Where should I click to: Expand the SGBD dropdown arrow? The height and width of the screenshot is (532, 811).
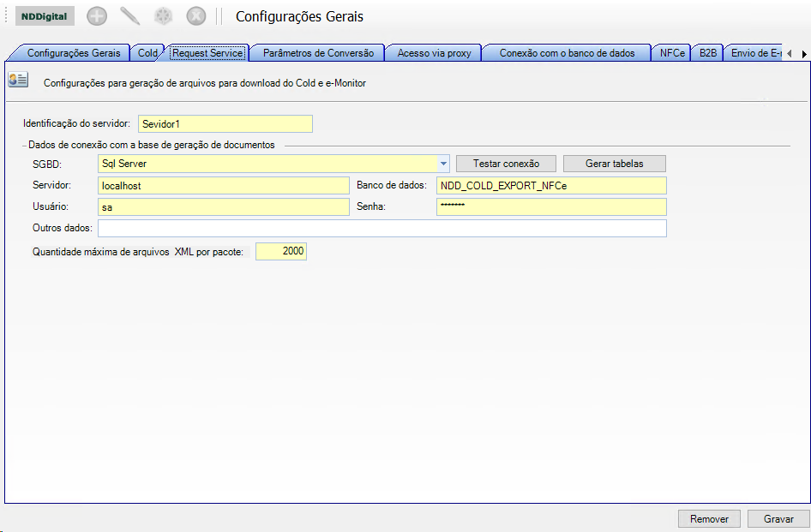tap(443, 163)
